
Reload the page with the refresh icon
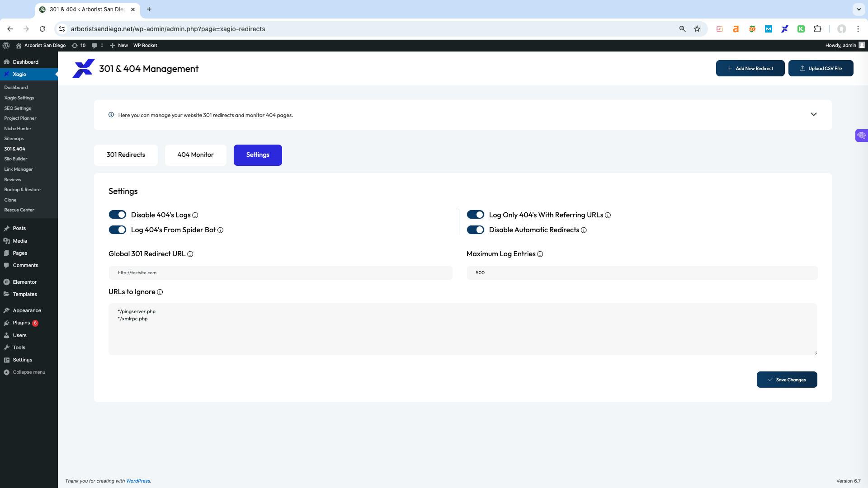42,29
